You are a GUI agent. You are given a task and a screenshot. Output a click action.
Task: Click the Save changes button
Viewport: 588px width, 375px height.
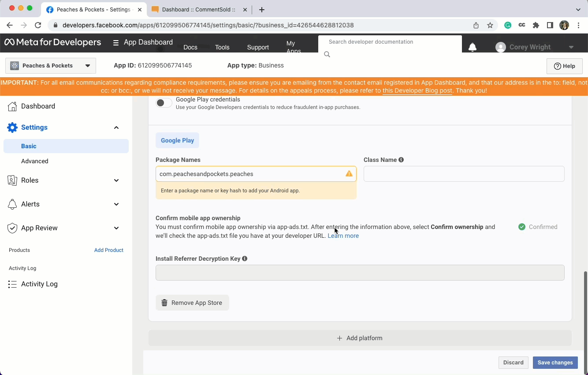click(555, 363)
